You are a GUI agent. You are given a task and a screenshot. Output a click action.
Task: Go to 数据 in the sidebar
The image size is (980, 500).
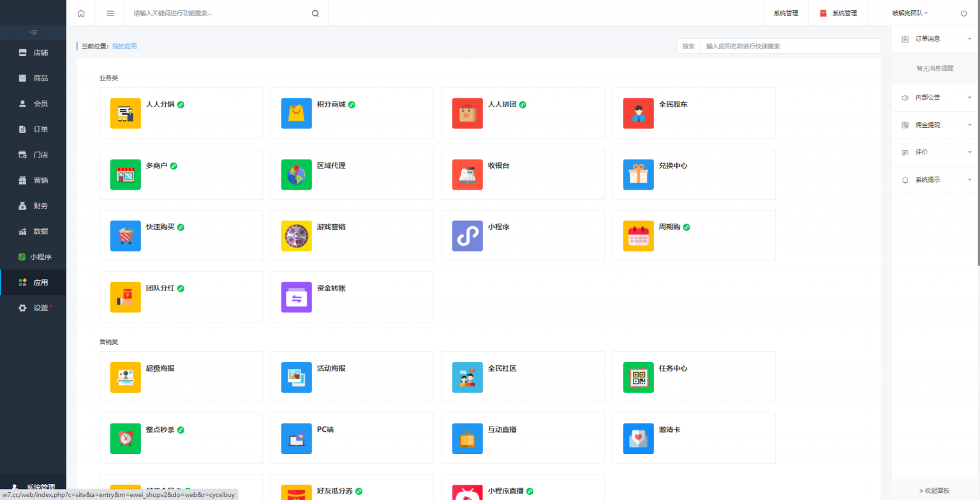coord(33,231)
